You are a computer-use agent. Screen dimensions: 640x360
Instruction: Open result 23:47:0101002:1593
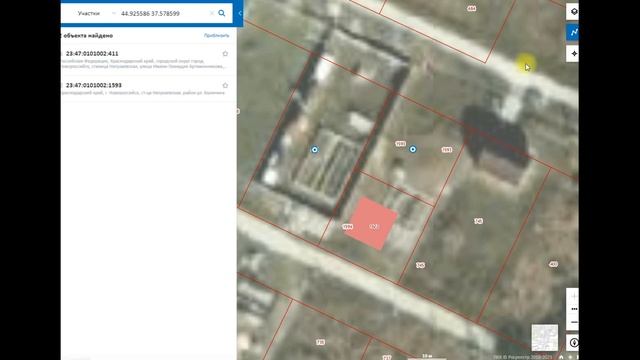[x=93, y=85]
